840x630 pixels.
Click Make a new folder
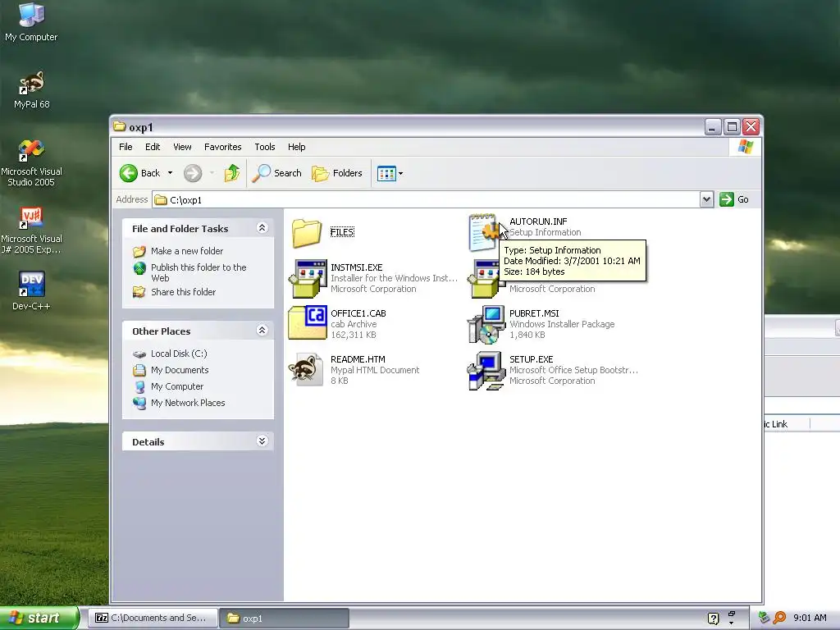click(186, 251)
